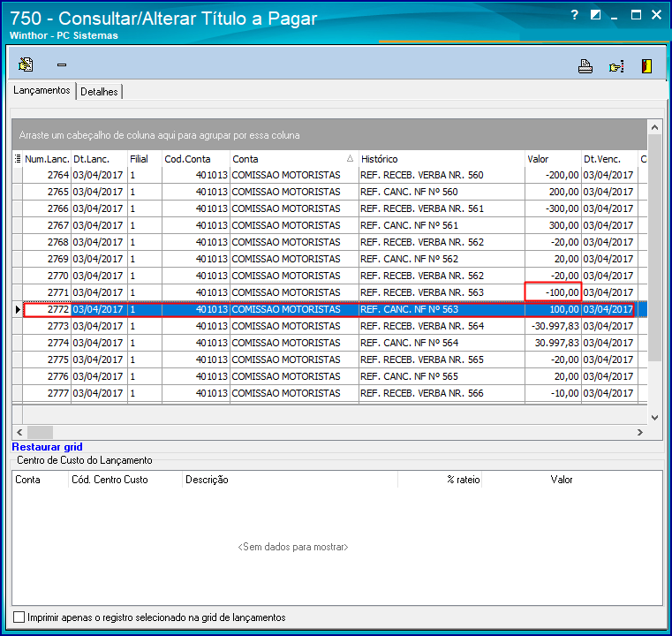Click historico REF. RECEB. VERBA NR. 561
Viewport: 672px width, 636px height.
(x=422, y=208)
